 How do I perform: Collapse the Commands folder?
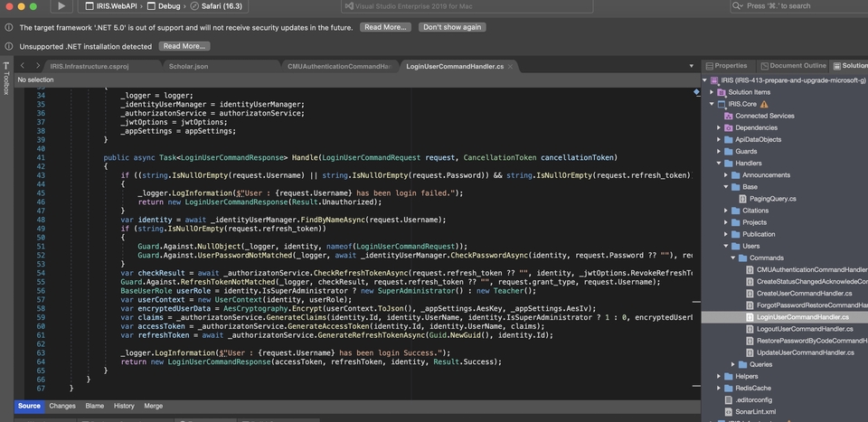click(733, 258)
